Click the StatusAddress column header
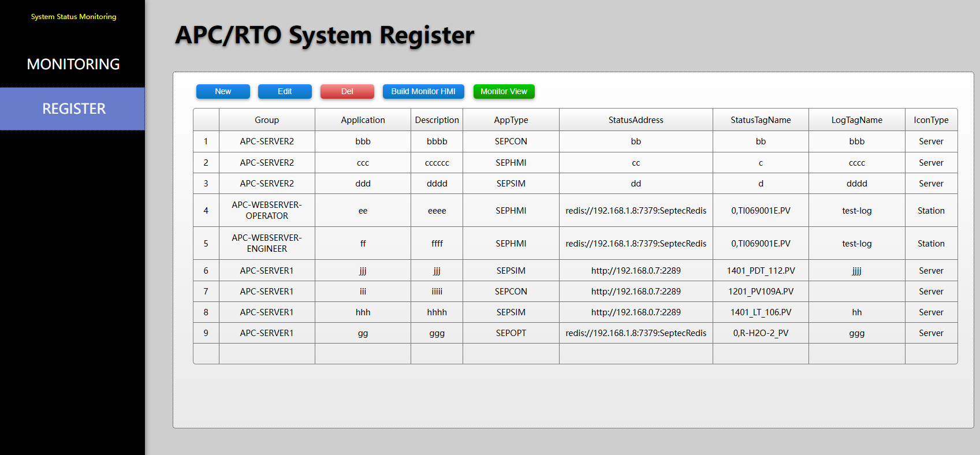The image size is (980, 455). [636, 120]
